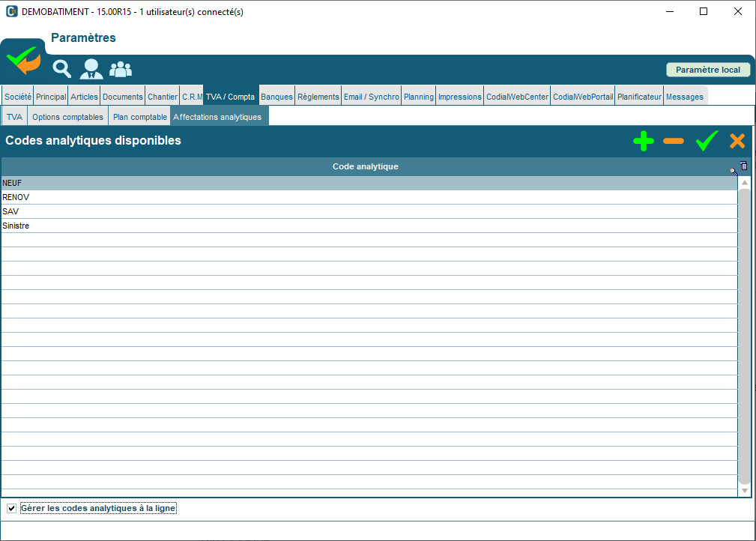Open the Options comptables sub-tab
The image size is (756, 541).
point(67,117)
